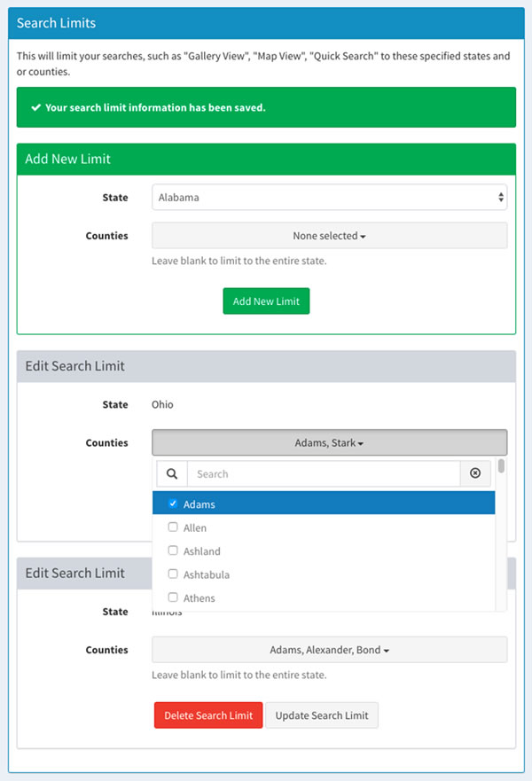Uncheck the Adams county checkbox
Viewport: 532px width, 781px height.
pos(173,504)
